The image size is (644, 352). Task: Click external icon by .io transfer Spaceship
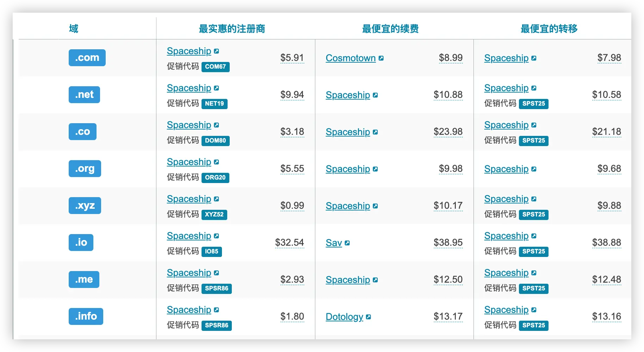pyautogui.click(x=534, y=236)
